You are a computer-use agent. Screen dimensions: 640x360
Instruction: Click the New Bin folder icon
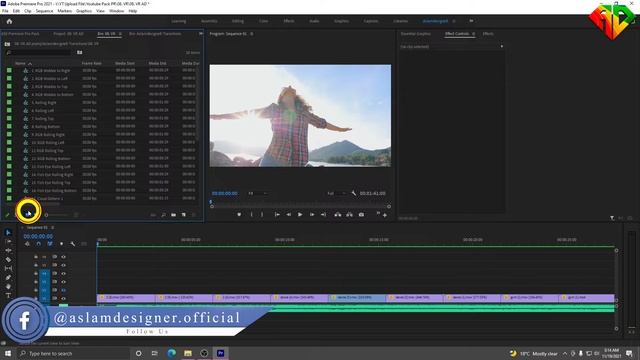point(173,215)
